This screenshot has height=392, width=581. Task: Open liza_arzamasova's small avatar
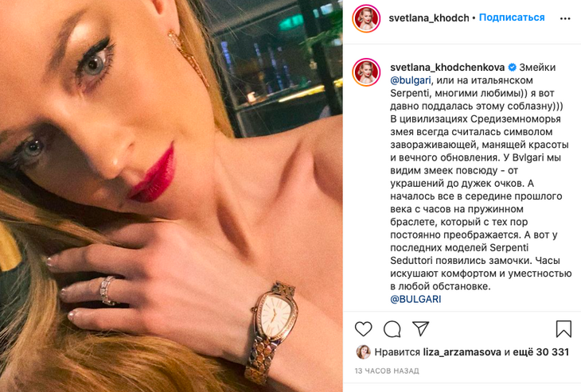363,352
